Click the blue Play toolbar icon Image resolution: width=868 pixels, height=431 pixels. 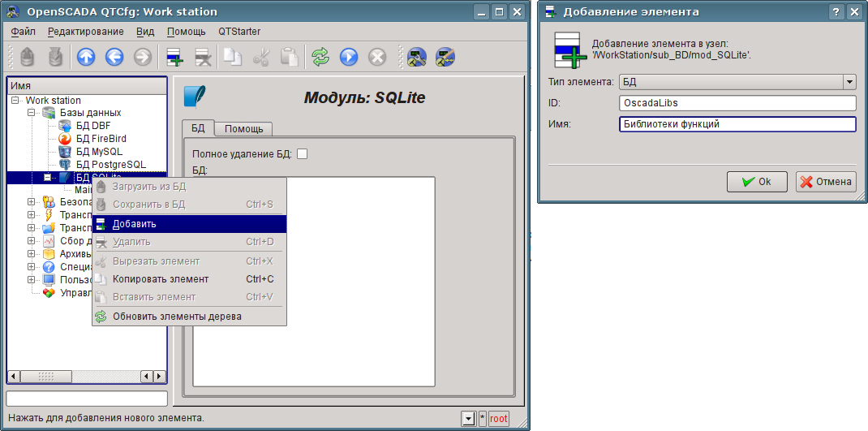click(x=349, y=57)
